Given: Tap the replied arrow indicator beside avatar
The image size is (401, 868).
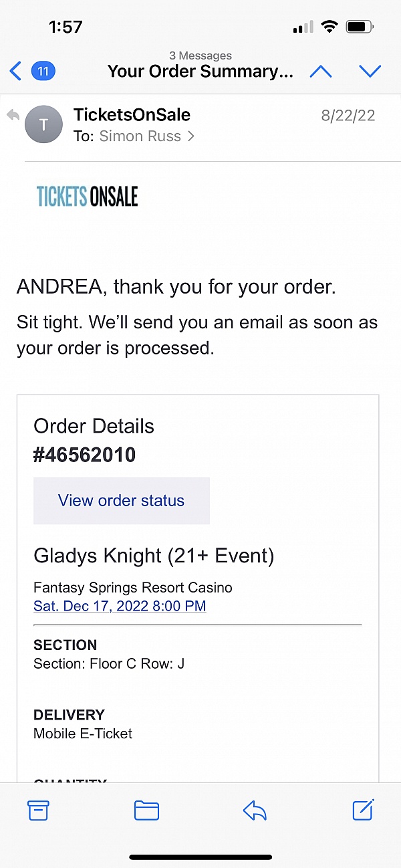Looking at the screenshot, I should (13, 115).
